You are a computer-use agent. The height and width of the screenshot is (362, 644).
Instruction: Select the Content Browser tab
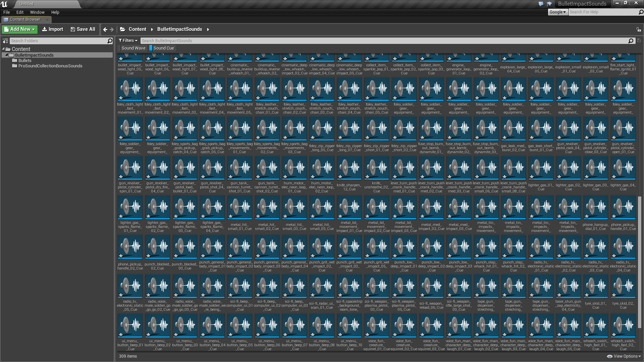25,20
